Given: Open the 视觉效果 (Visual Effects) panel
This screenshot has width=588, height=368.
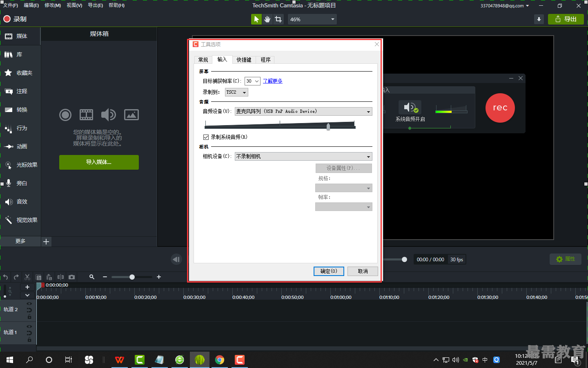Looking at the screenshot, I should click(x=20, y=220).
